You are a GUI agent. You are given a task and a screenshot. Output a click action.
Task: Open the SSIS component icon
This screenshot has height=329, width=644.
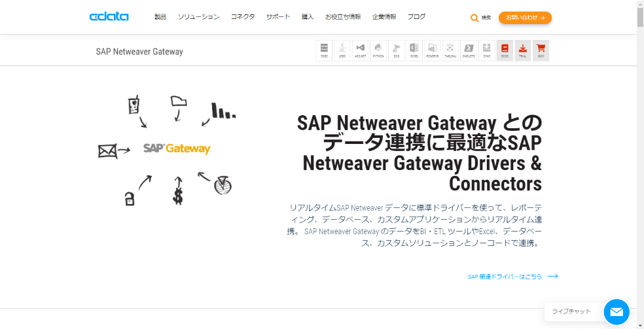tap(397, 50)
